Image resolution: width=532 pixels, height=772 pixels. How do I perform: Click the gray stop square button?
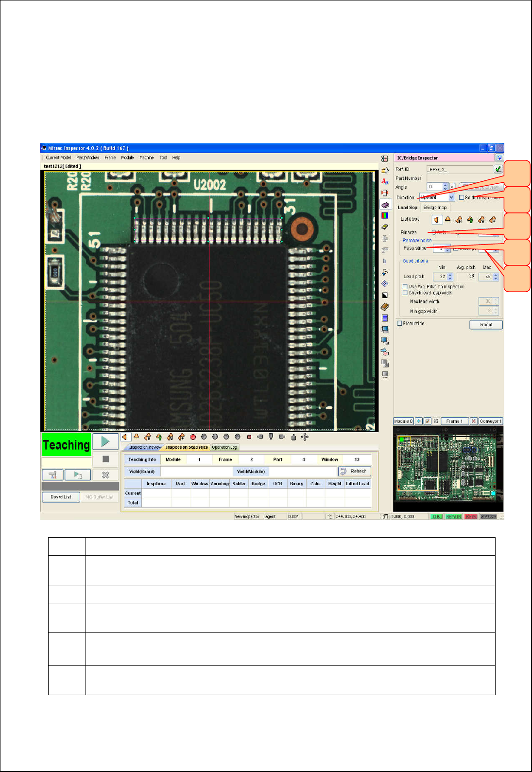106,459
